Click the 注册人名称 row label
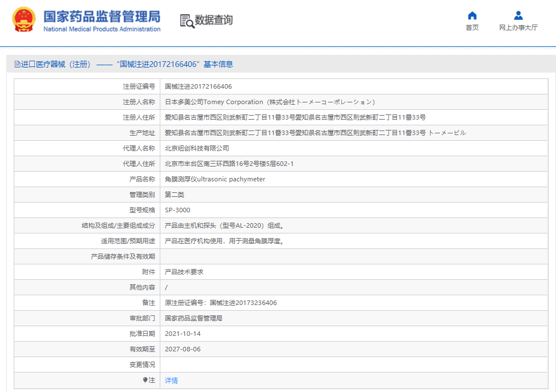 pos(139,102)
